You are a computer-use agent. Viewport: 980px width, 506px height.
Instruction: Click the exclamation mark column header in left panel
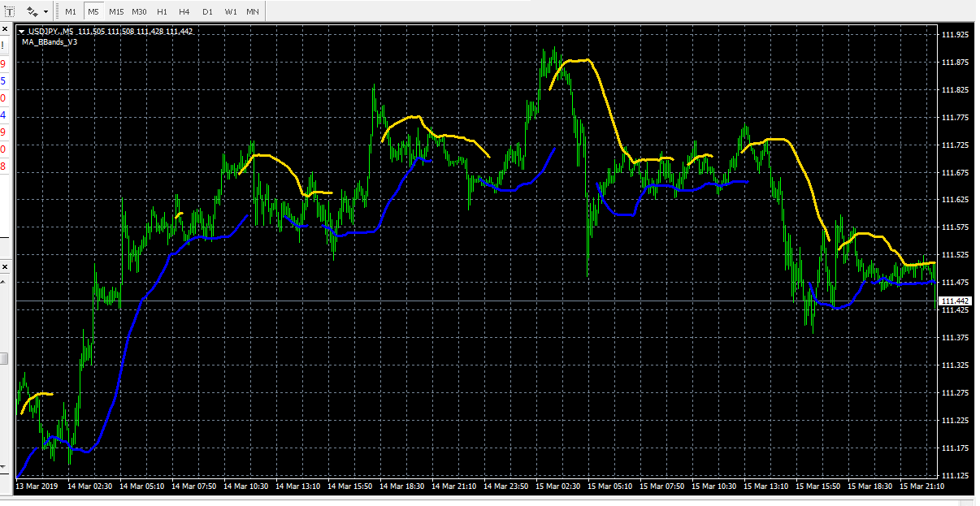point(3,47)
